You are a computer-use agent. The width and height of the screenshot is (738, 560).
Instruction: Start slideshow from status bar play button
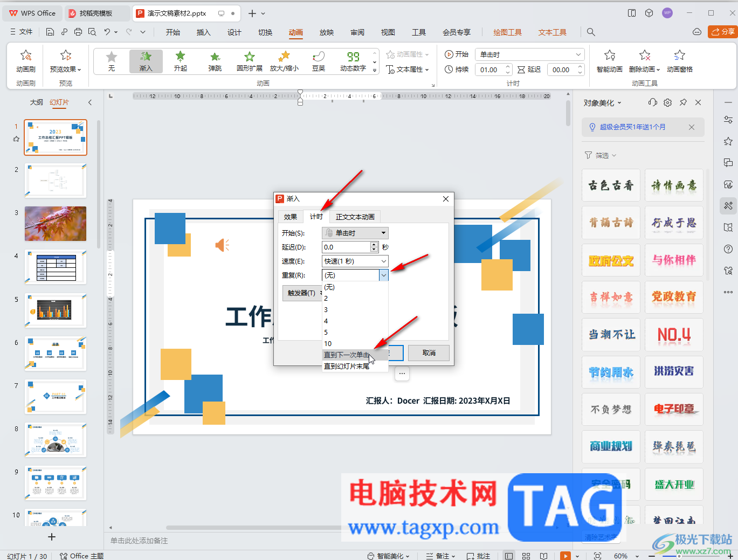565,556
